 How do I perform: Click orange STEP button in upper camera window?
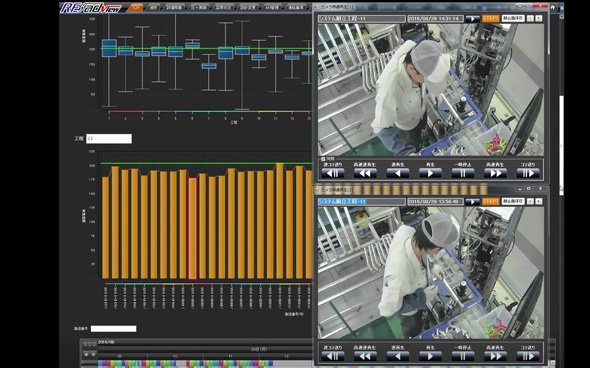click(491, 18)
